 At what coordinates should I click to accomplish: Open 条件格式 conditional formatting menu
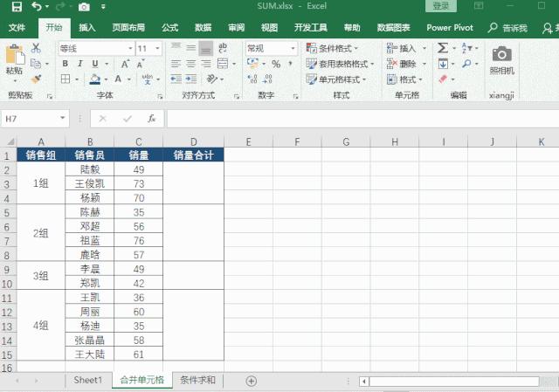tap(332, 48)
